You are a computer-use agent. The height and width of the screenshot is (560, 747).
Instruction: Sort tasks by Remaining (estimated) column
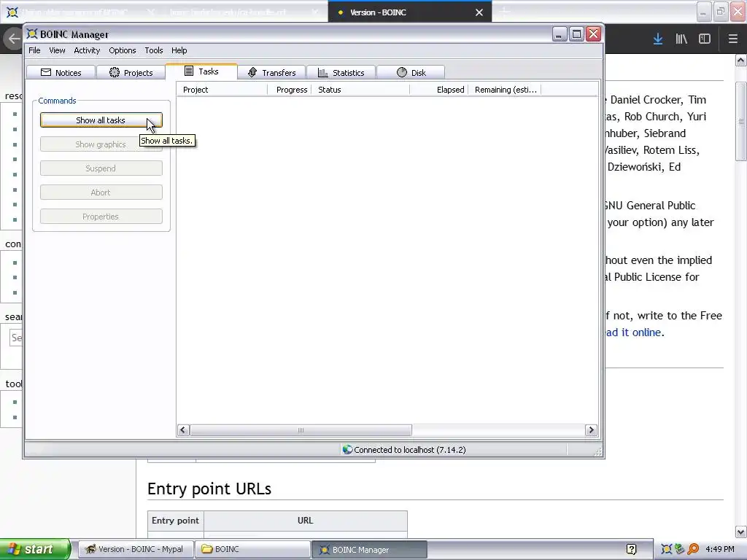pyautogui.click(x=505, y=90)
